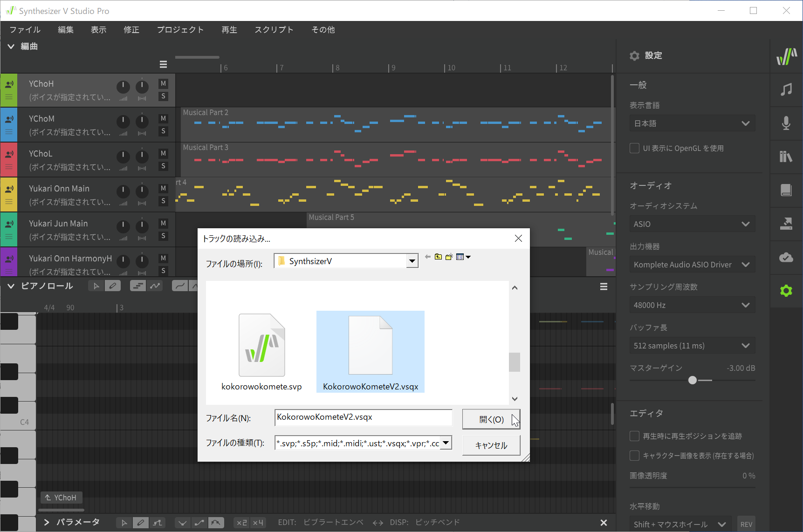This screenshot has height=532, width=803.
Task: Select the pencil tool in the parameter panel
Action: click(141, 523)
